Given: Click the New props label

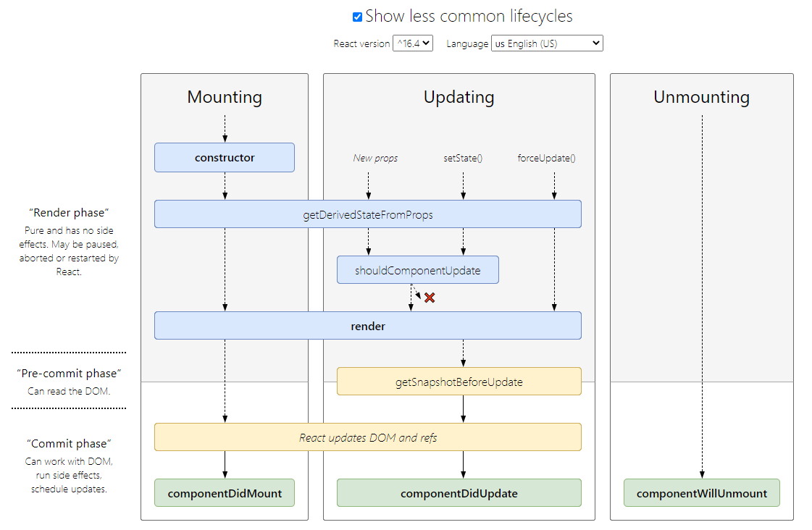Looking at the screenshot, I should click(x=375, y=158).
